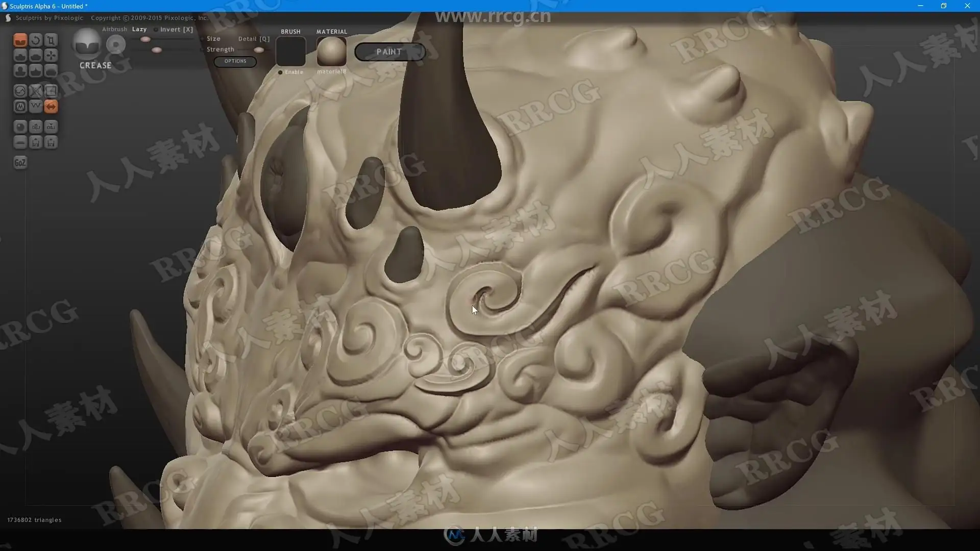Click the GoZ button
Image resolution: width=980 pixels, height=551 pixels.
[20, 163]
